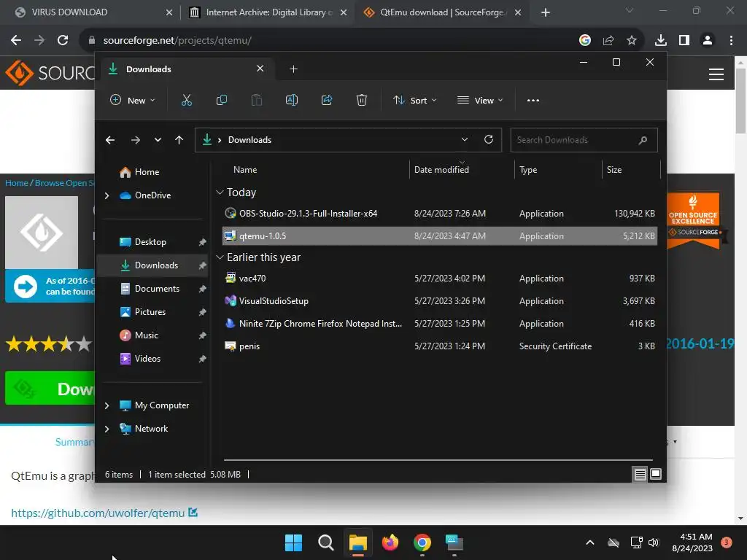The width and height of the screenshot is (747, 560).
Task: Open Windows Start menu
Action: point(293,542)
